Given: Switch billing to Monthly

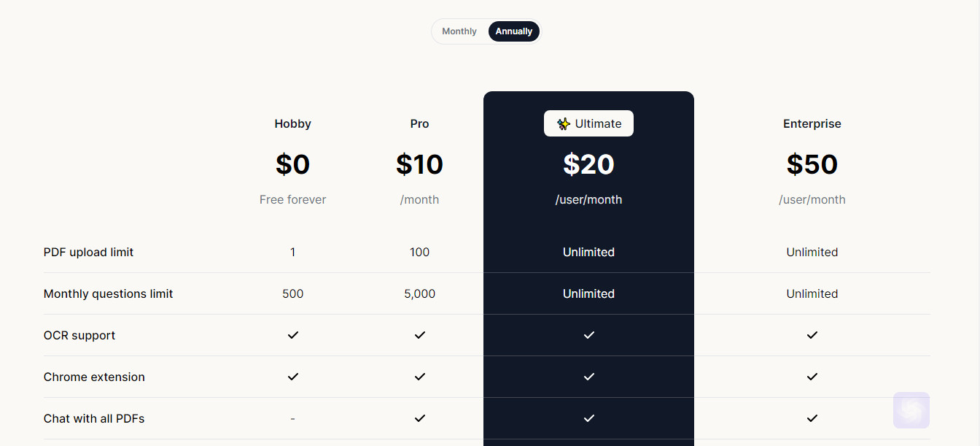Looking at the screenshot, I should (x=459, y=31).
